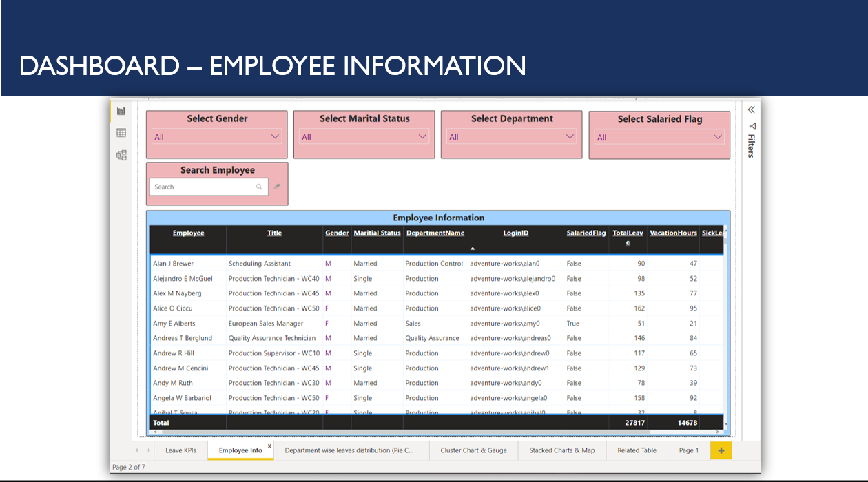Switch to the Related Table tab
This screenshot has height=482, width=868.
[637, 450]
